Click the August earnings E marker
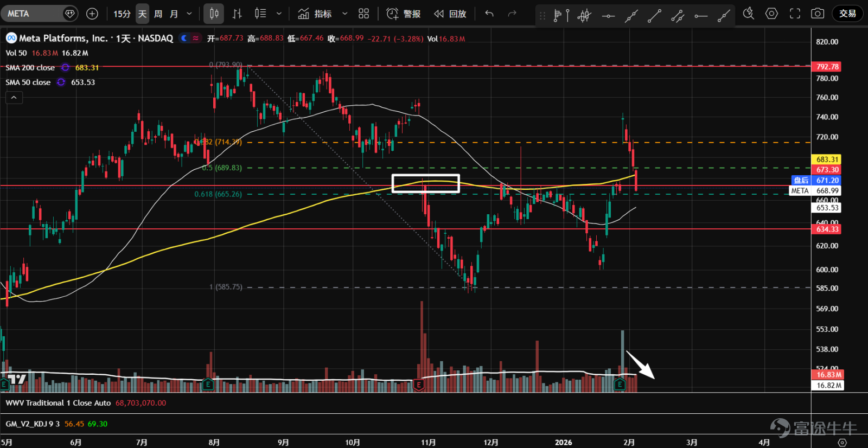868x448 pixels. 207,385
